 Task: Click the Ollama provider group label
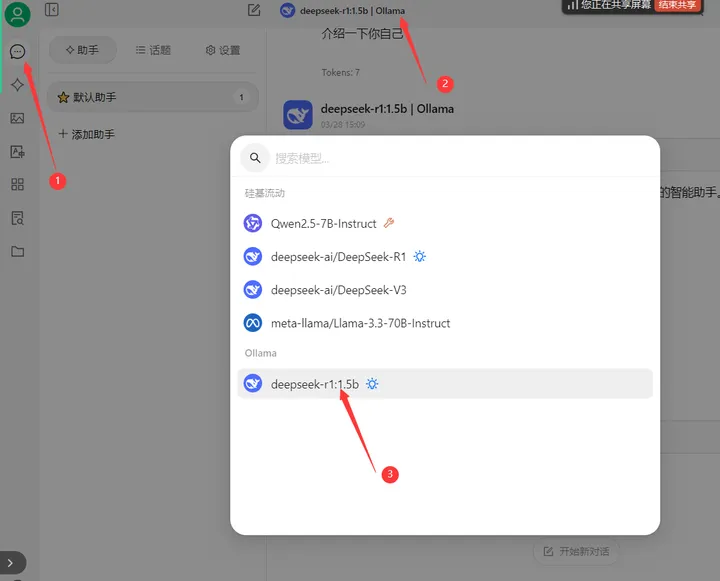[x=260, y=353]
